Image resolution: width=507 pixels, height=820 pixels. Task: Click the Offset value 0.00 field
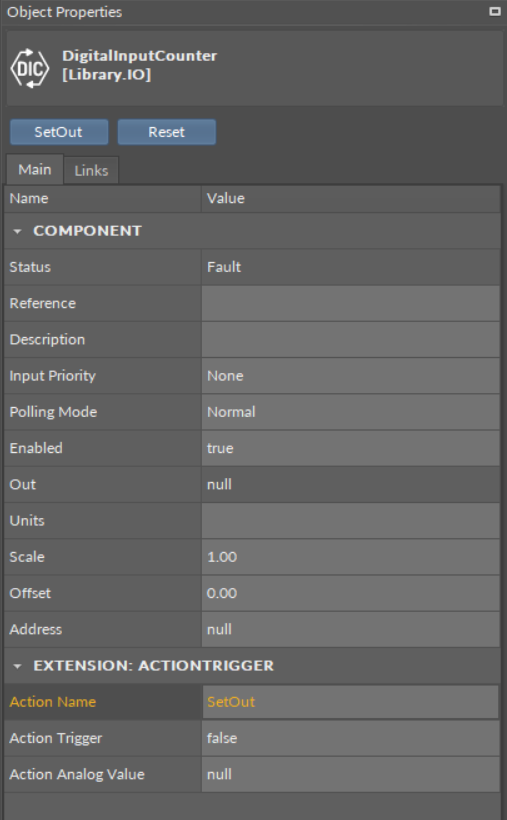coord(351,593)
